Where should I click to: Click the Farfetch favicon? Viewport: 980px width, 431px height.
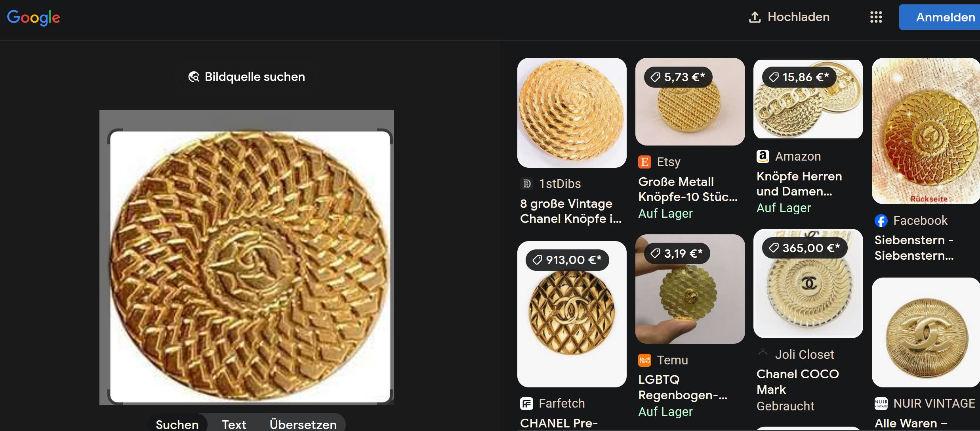tap(526, 404)
